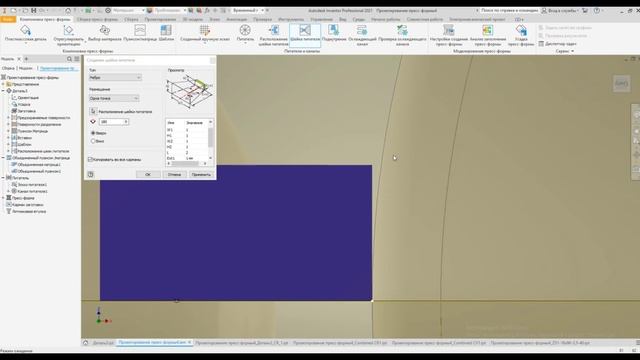Click the Проверка охлаждающего канала icon
The image size is (640, 360).
402,30
